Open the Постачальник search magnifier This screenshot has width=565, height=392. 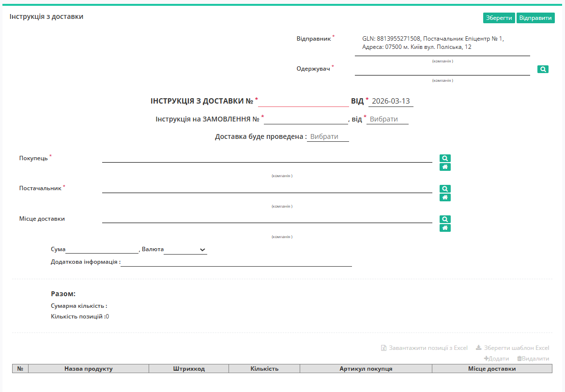pyautogui.click(x=444, y=189)
